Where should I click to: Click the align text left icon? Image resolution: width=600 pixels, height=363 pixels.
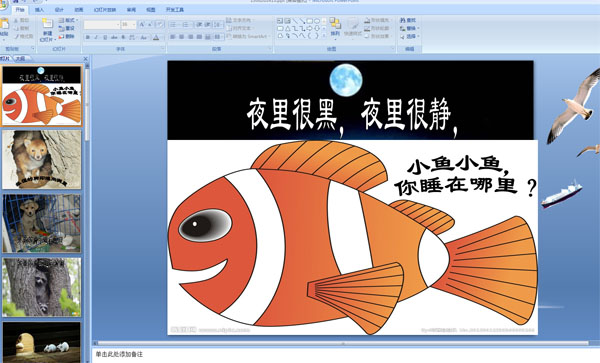point(173,37)
